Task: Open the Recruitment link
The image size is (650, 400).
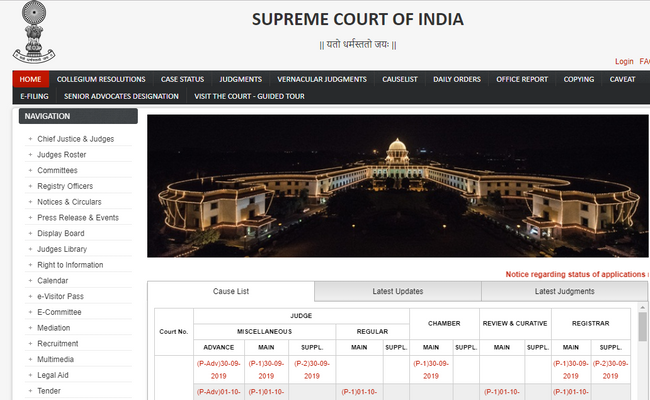Action: (x=58, y=344)
